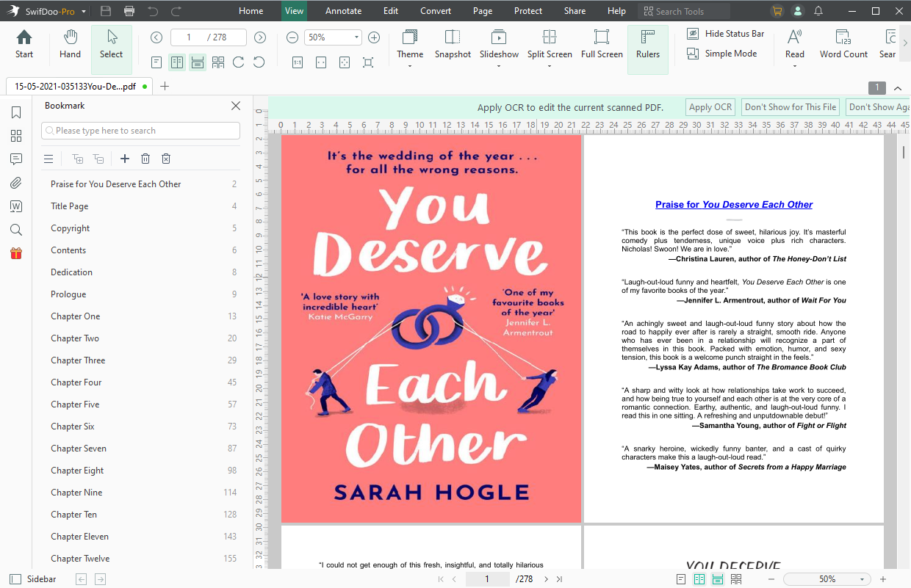Screen dimensions: 911x588
Task: Open the bookmark options list menu
Action: coord(48,159)
